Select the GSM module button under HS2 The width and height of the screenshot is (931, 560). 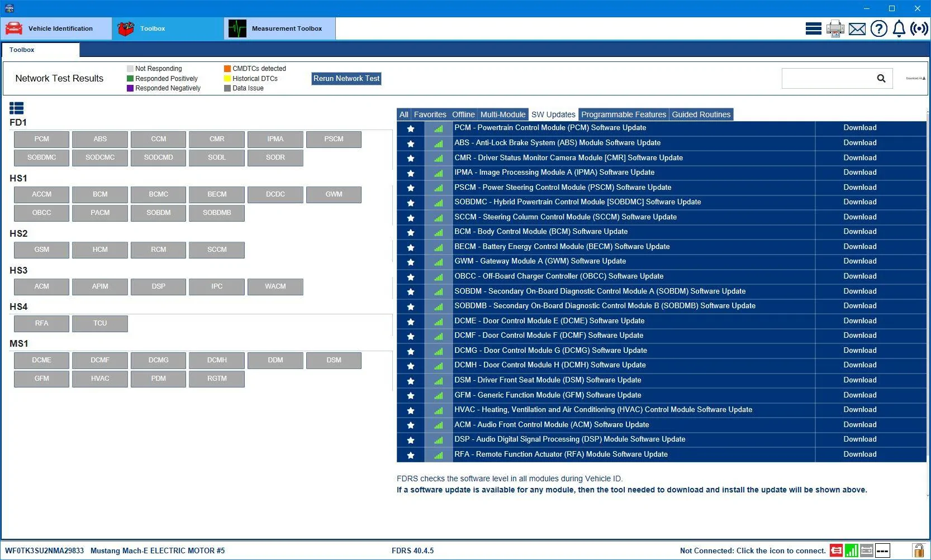click(41, 250)
